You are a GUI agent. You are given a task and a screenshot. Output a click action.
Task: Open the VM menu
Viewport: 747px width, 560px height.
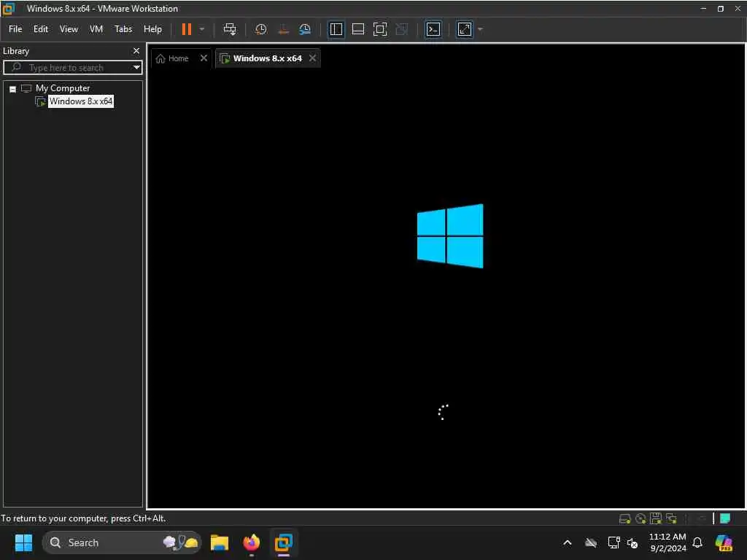(96, 29)
